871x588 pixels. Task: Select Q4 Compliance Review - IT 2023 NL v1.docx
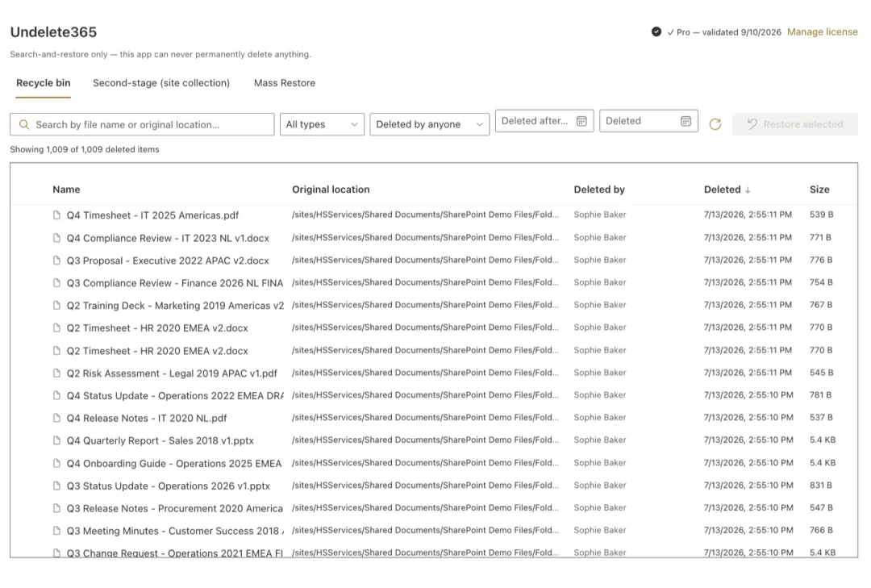coord(168,238)
